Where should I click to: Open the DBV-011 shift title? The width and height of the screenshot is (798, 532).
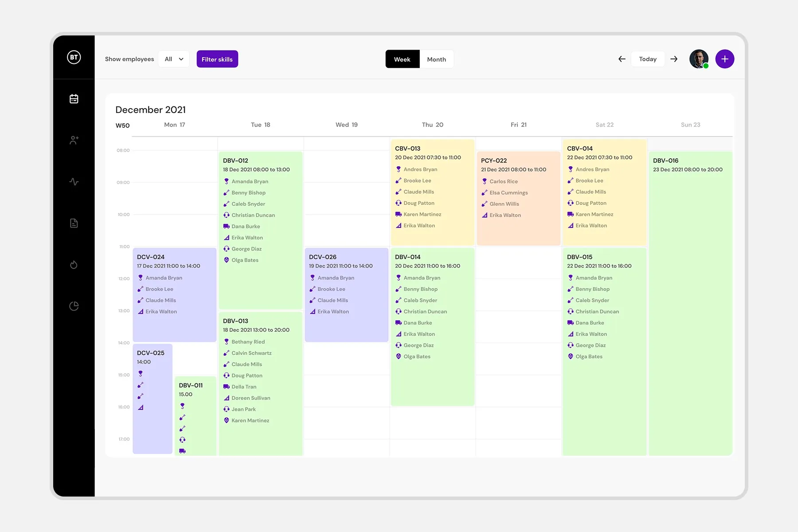[191, 385]
